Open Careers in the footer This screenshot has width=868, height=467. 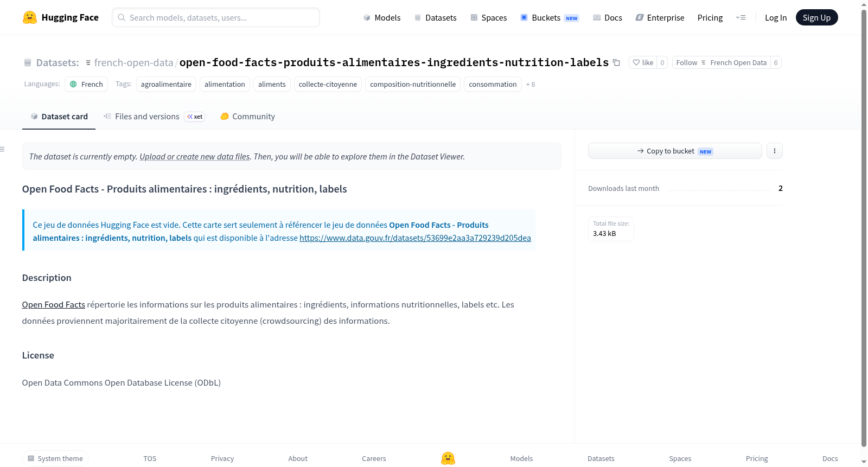click(374, 458)
